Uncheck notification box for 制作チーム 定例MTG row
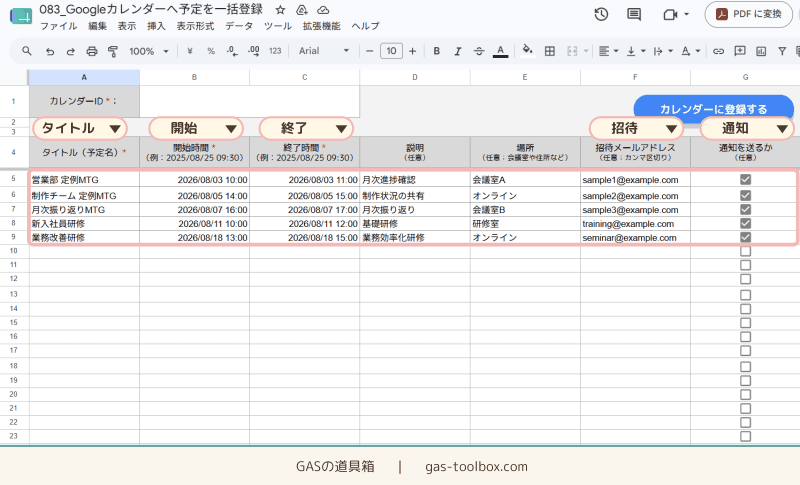Viewport: 800px width, 485px height. point(745,195)
